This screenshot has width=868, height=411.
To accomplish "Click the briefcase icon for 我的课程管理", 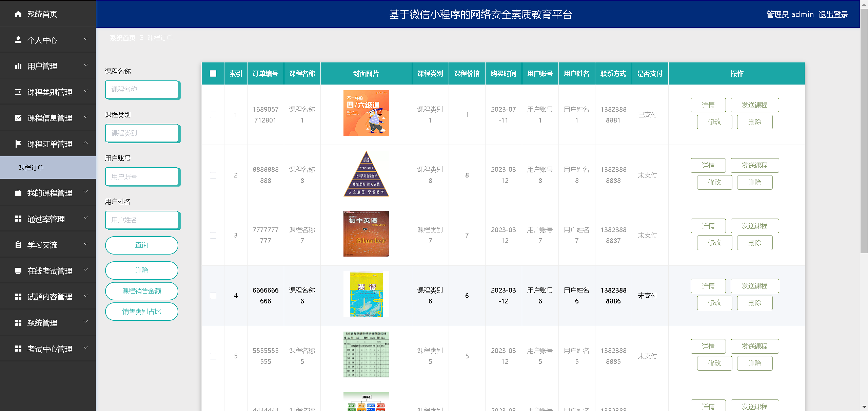I will pos(18,193).
